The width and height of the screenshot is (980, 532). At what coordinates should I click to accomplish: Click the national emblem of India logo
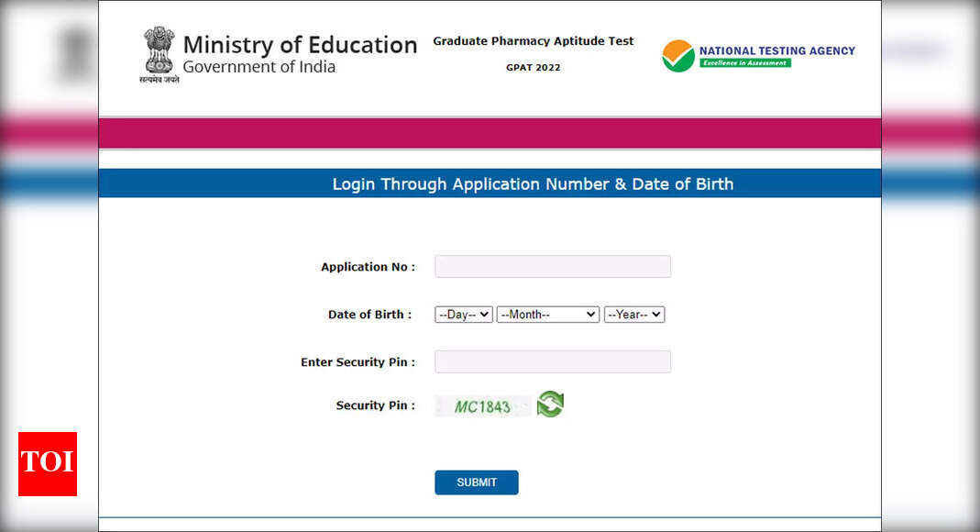pyautogui.click(x=160, y=53)
